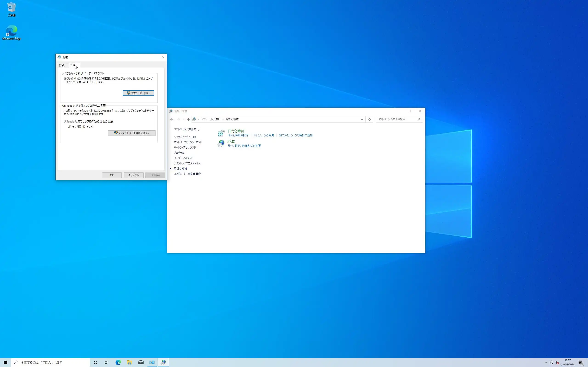Select the 管理 tab
The image size is (588, 367).
pos(73,65)
